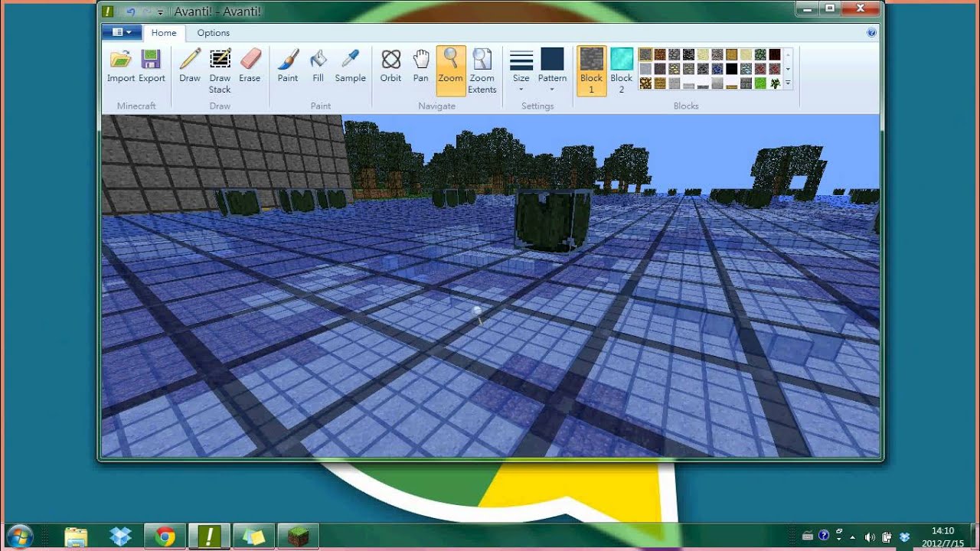Open Dropbox from the taskbar

(x=120, y=537)
